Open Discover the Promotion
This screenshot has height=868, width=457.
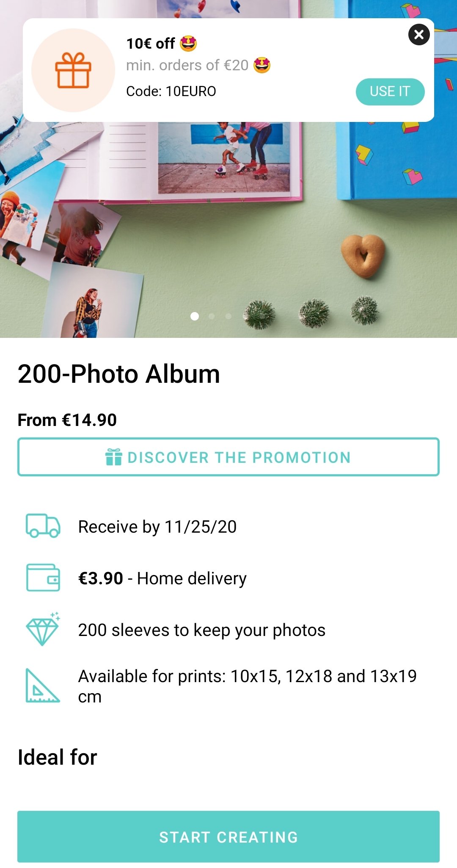click(x=228, y=457)
